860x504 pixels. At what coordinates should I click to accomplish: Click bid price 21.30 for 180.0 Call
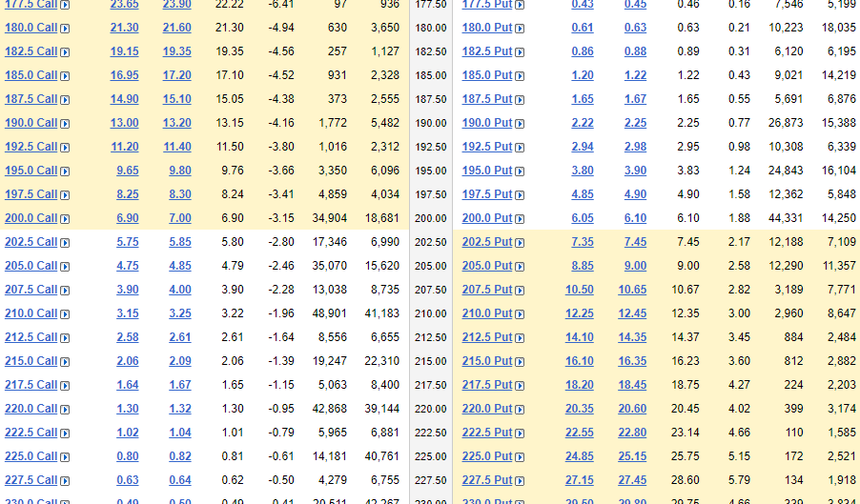click(125, 28)
